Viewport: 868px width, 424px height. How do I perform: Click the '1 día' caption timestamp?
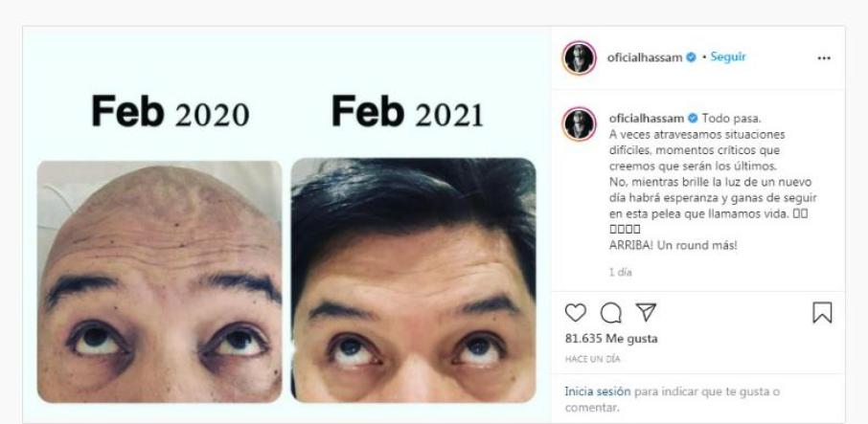[x=620, y=273]
